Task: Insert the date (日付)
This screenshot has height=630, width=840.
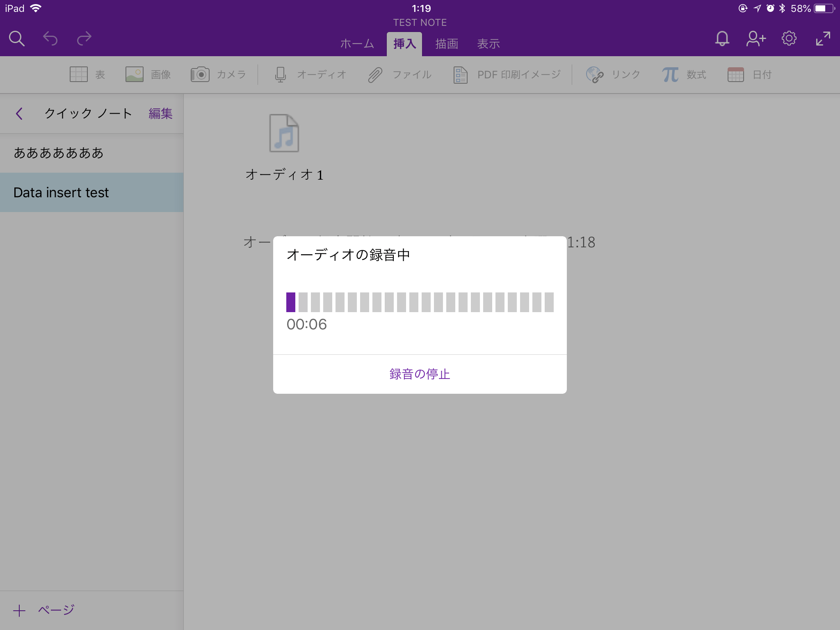Action: pyautogui.click(x=749, y=75)
